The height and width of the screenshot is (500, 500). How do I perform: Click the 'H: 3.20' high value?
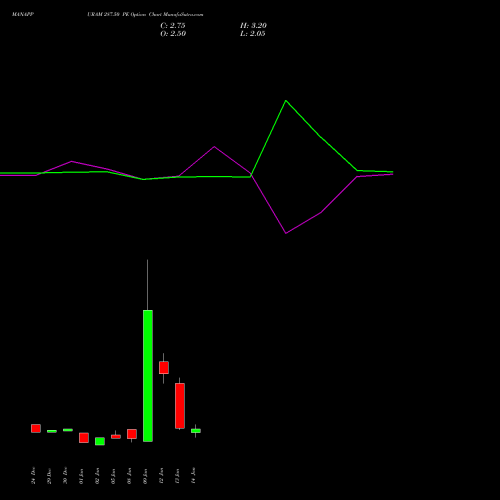(253, 26)
